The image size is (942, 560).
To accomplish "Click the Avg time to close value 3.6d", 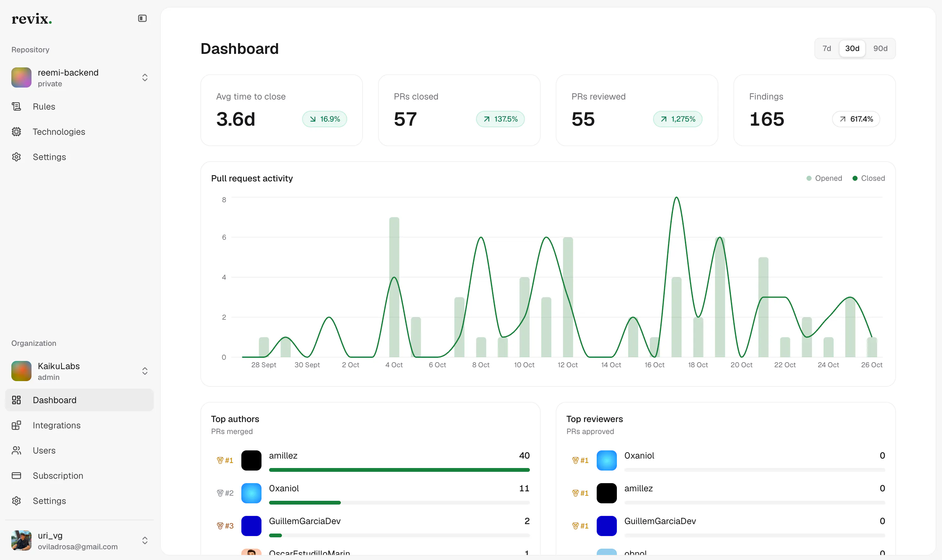I will (236, 119).
